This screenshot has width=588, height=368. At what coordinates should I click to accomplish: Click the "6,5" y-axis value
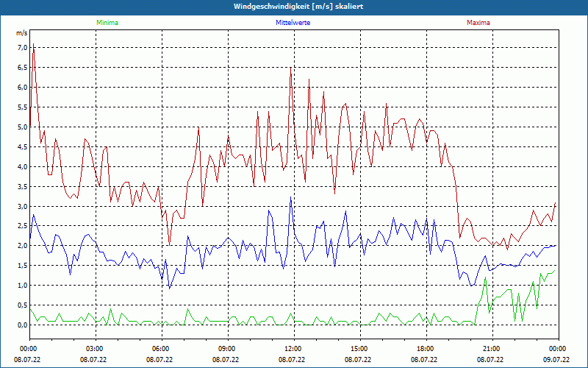click(23, 67)
